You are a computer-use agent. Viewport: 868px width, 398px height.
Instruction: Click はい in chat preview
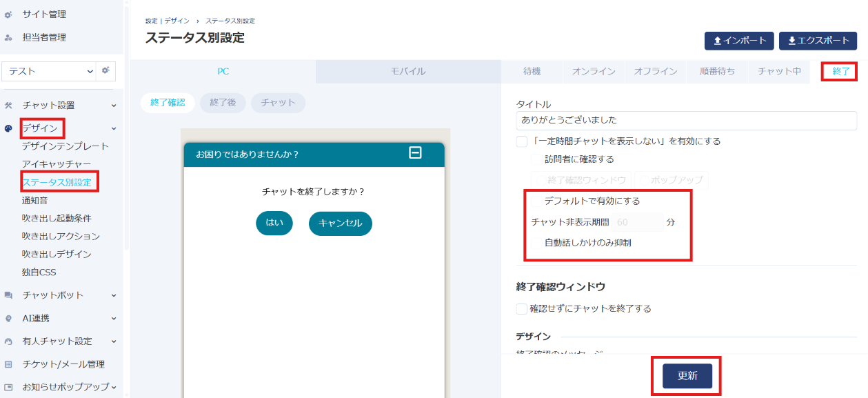(x=274, y=223)
